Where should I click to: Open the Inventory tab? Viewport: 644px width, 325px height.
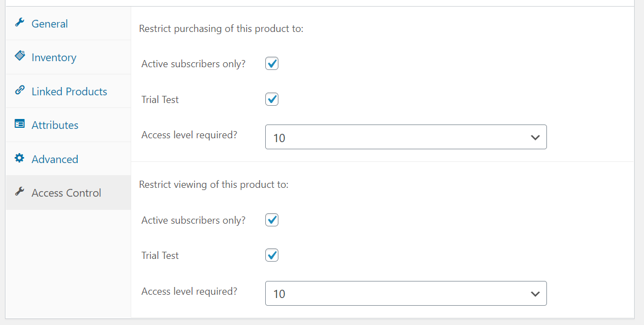coord(54,58)
